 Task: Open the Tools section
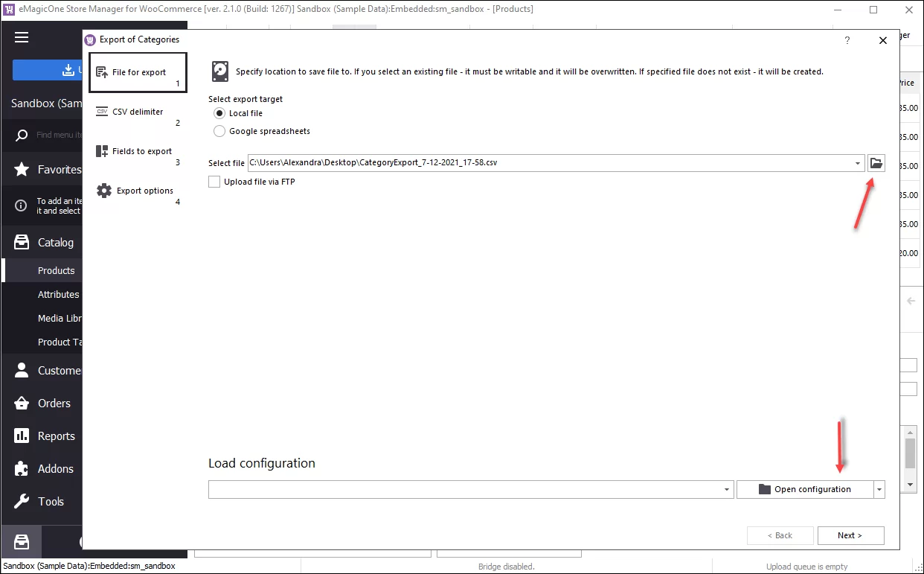22,501
